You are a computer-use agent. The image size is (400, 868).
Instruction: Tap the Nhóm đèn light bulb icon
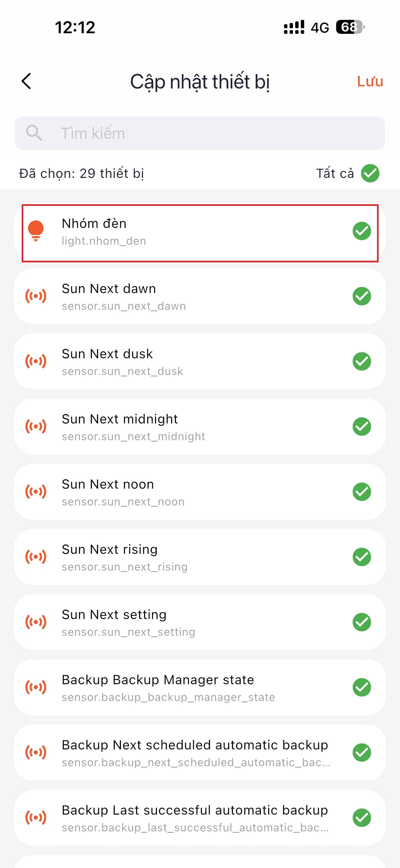36,231
